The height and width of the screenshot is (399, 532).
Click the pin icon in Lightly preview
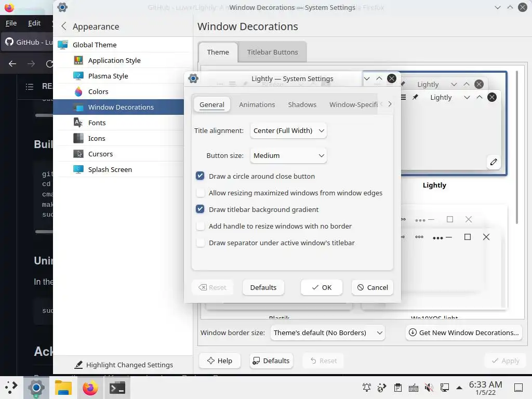coord(415,97)
